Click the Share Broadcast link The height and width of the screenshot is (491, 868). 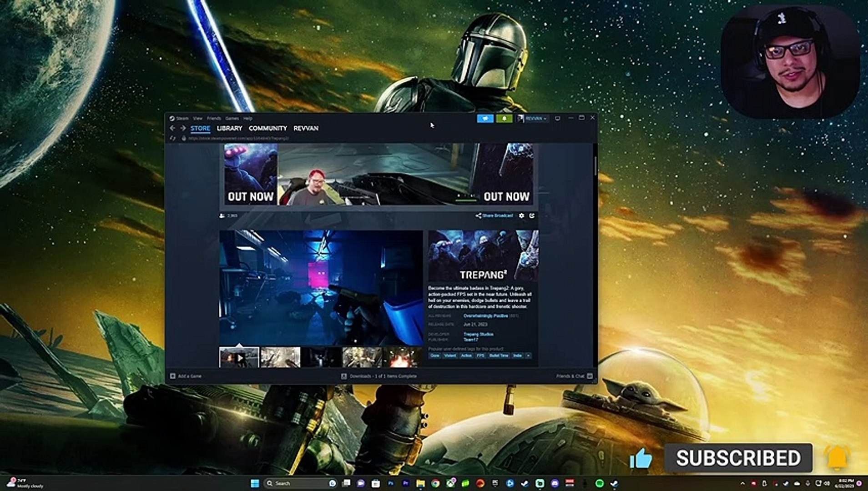click(495, 215)
